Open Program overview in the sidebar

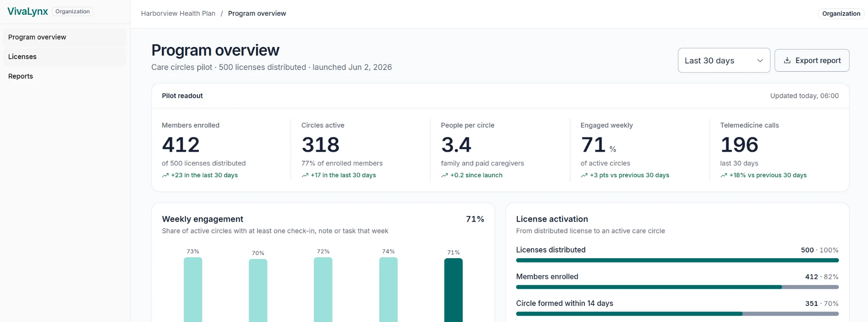(x=65, y=37)
